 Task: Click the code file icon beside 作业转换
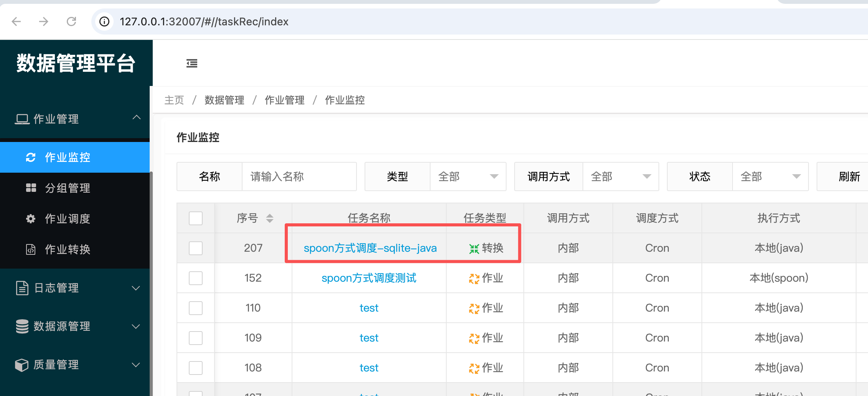[x=31, y=249]
